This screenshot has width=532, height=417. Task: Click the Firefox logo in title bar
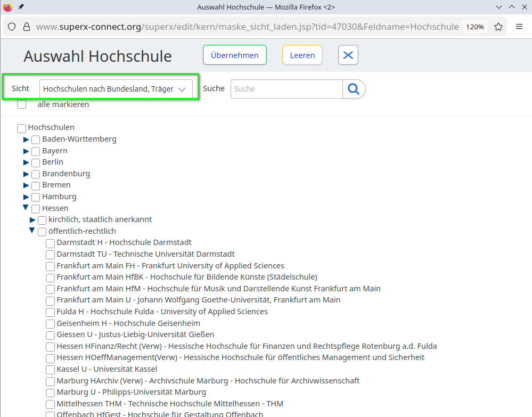pos(7,7)
